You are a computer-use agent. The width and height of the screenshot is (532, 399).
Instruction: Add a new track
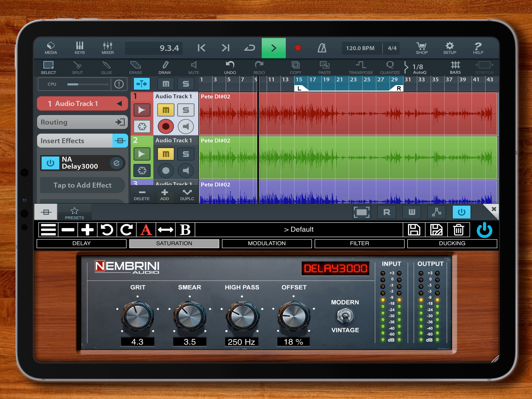(x=165, y=195)
